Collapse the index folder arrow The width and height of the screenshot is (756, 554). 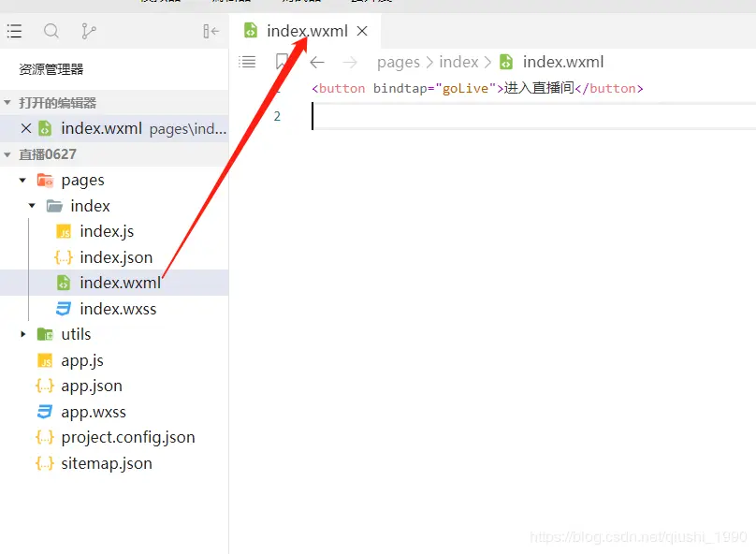[32, 206]
